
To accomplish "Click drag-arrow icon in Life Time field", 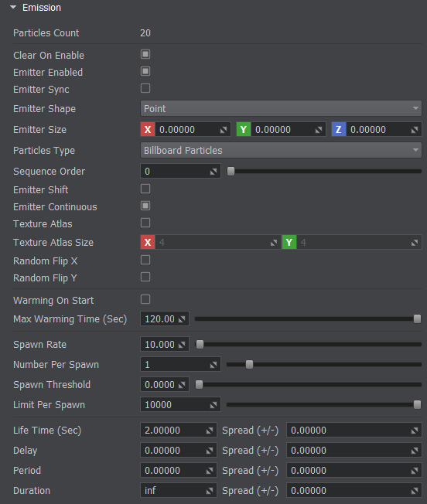I will click(x=210, y=431).
